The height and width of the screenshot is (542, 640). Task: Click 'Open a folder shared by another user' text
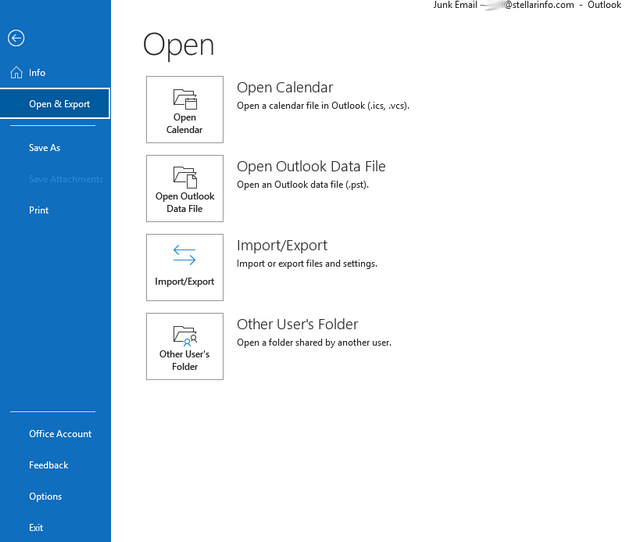314,342
